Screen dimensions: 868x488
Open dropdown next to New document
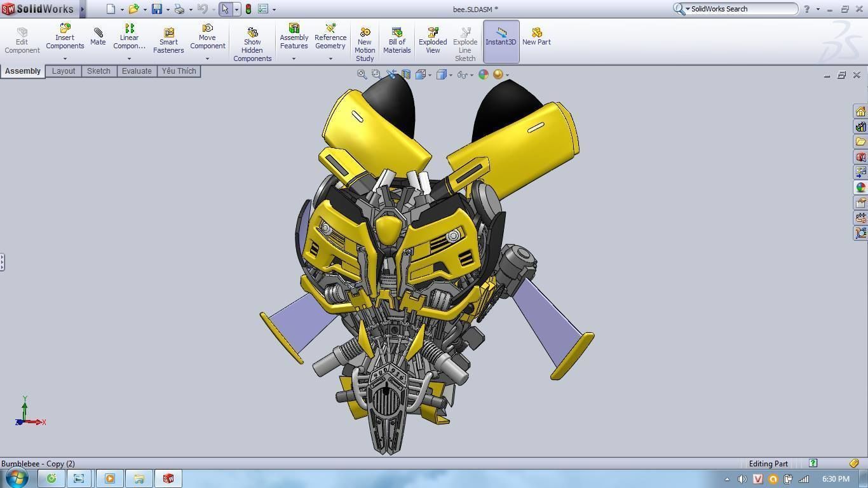click(122, 10)
